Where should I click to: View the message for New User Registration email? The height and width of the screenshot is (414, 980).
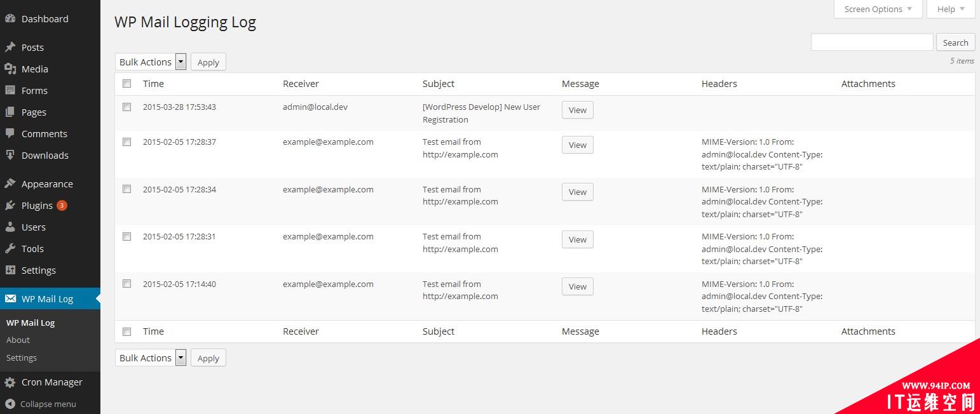[x=578, y=110]
